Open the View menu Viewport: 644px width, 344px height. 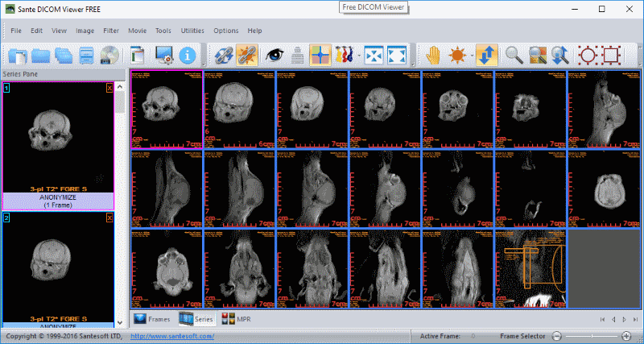[59, 31]
